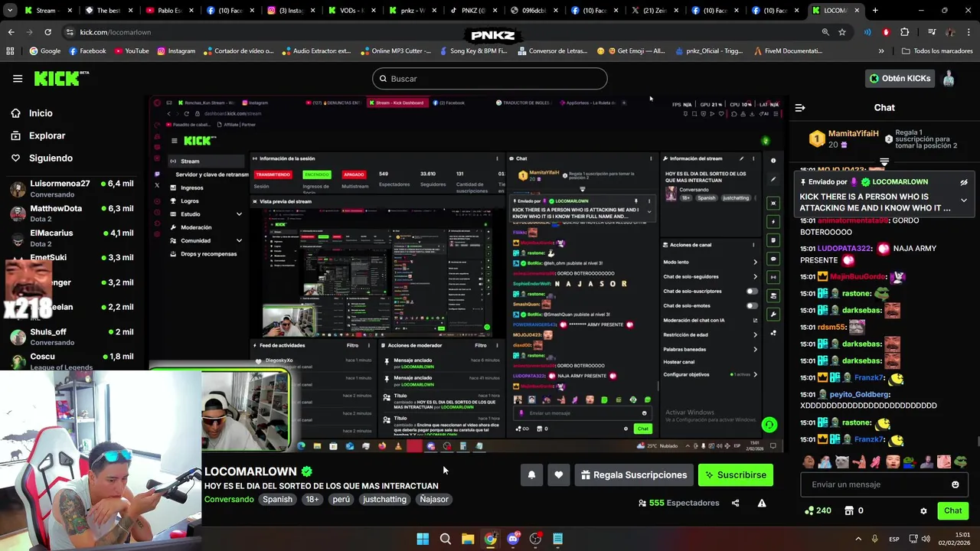Expand the gift leaderboard arrow below MamitaYifaiH
This screenshot has height=551, width=980.
(884, 161)
